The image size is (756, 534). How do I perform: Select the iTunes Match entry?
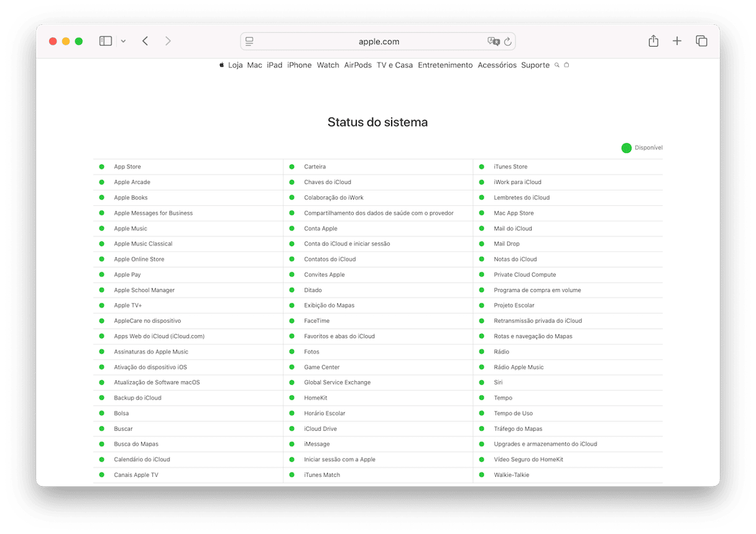[322, 475]
